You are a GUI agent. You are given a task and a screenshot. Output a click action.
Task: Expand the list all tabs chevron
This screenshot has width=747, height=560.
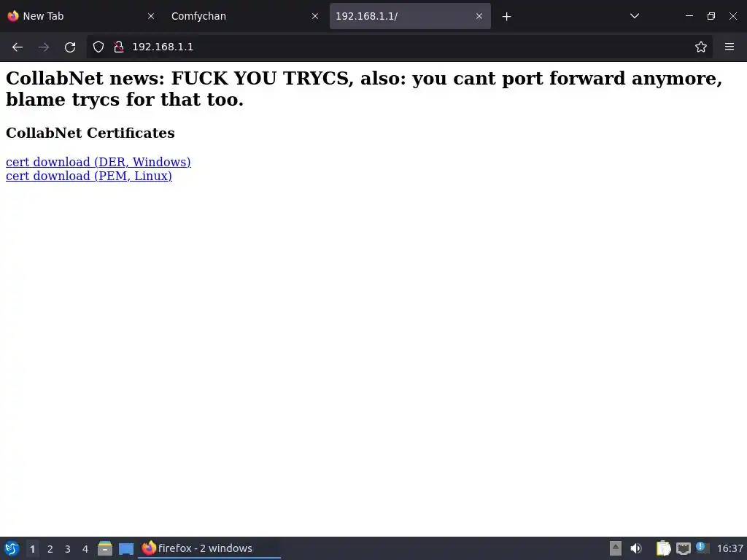pos(635,16)
